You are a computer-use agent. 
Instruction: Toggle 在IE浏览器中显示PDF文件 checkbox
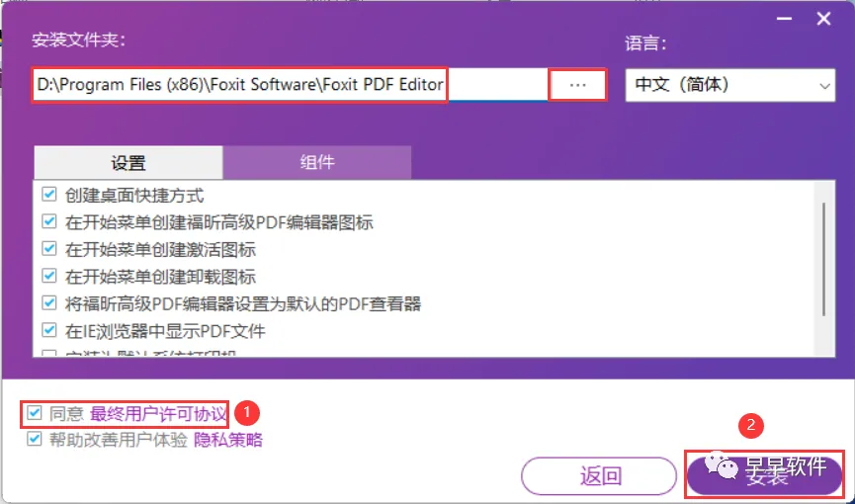(49, 330)
